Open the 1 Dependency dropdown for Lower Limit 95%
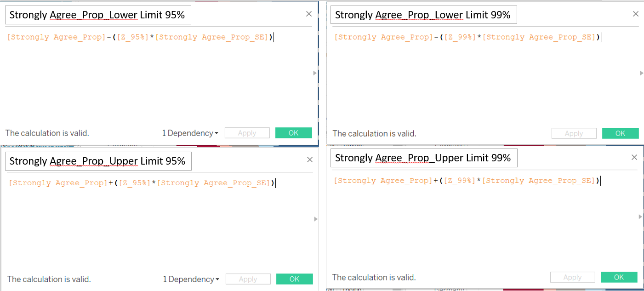Viewport: 644px width, 291px height. pyautogui.click(x=190, y=133)
